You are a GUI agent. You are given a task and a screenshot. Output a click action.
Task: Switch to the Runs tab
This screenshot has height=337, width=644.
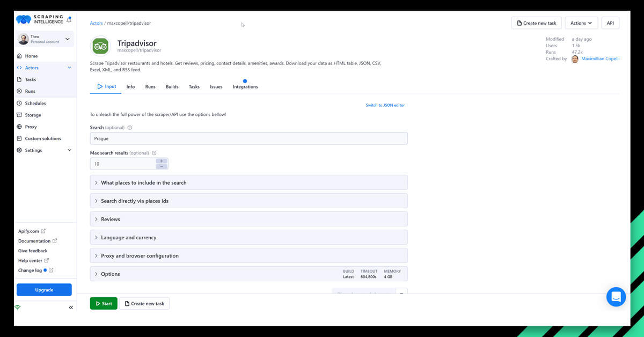point(150,86)
